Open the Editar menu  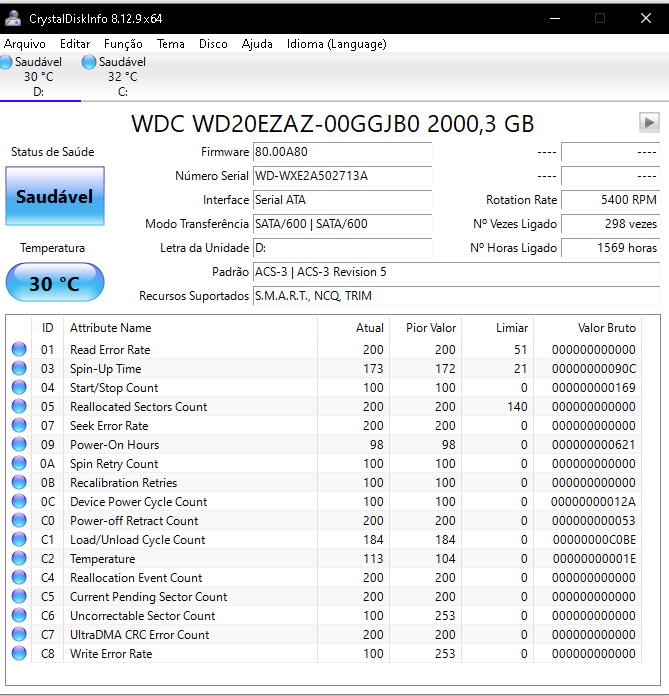(75, 44)
